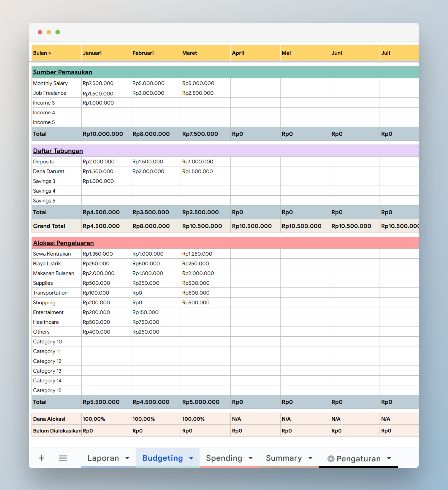448x490 pixels.
Task: Select the Savings 4 row label
Action: [x=57, y=191]
